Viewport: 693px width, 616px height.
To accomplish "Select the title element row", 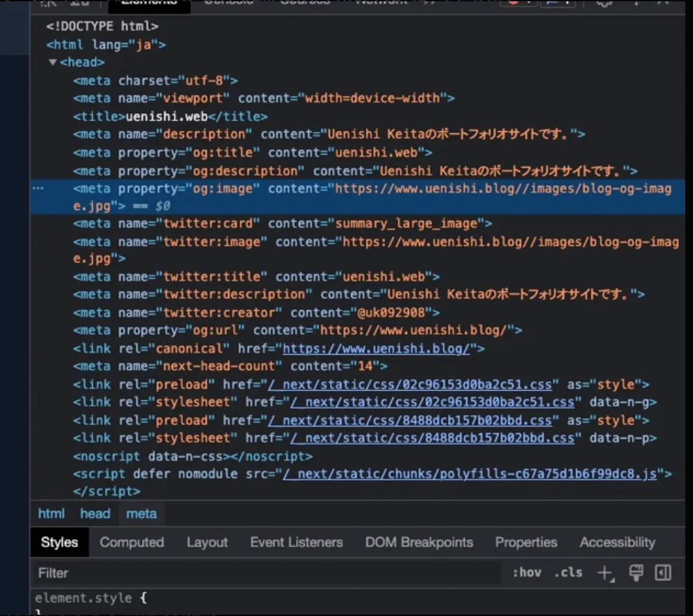I will coord(170,117).
